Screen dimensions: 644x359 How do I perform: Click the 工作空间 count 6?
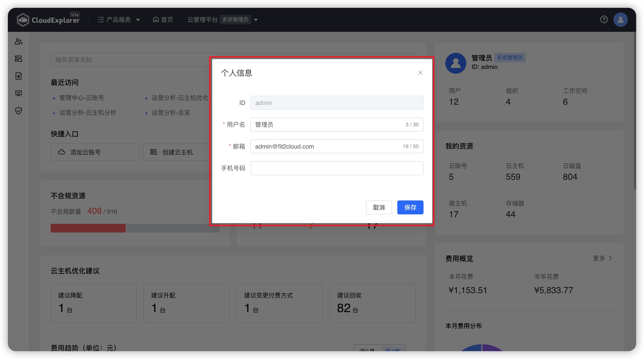point(565,102)
